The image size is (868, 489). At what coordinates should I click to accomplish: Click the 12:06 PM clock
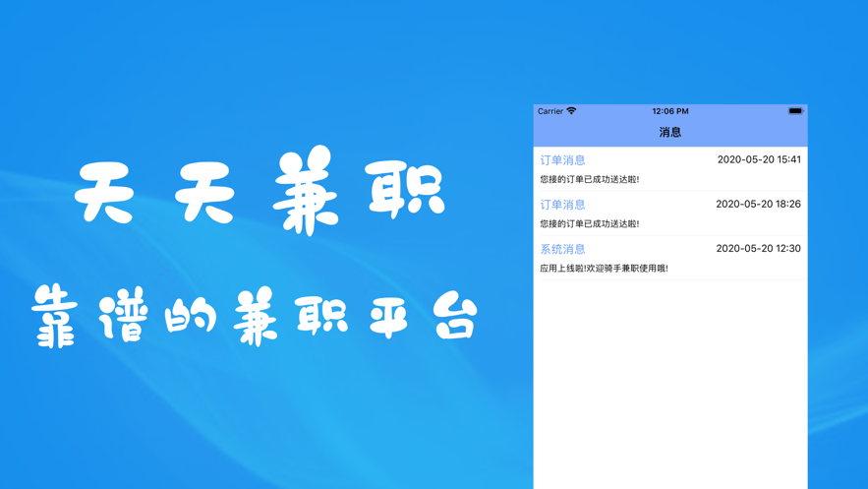(669, 111)
